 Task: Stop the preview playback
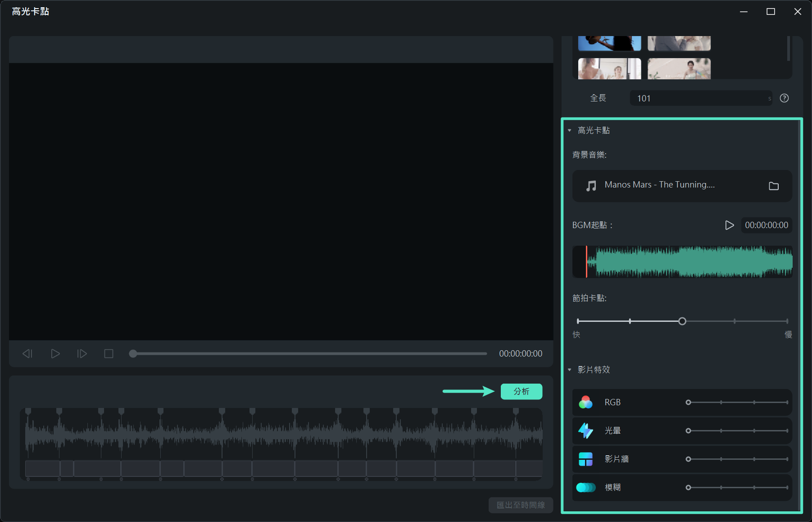click(x=109, y=354)
